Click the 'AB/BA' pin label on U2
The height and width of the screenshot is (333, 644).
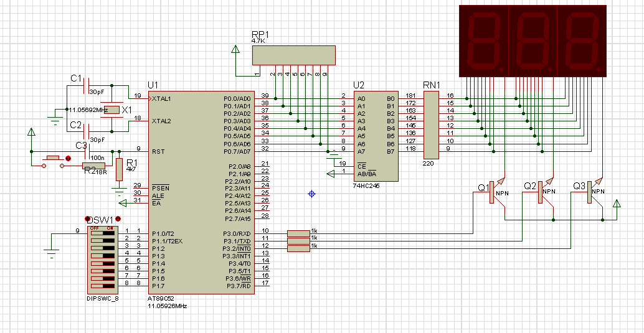[367, 174]
